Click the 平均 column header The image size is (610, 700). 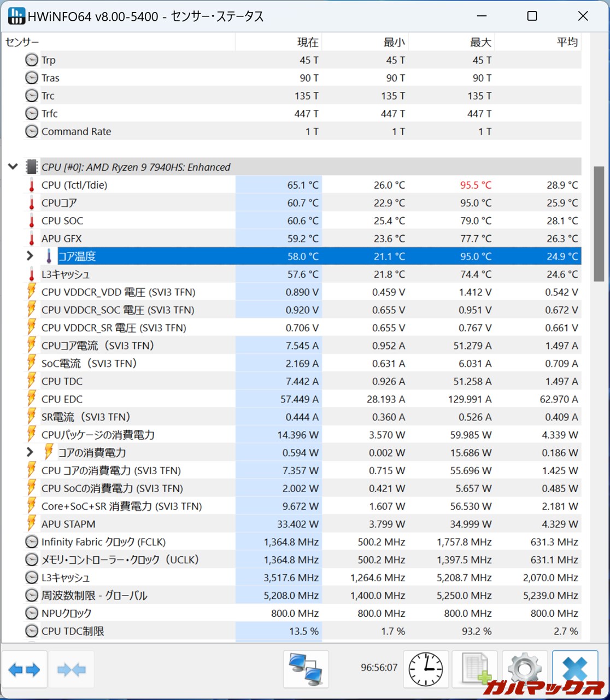567,42
